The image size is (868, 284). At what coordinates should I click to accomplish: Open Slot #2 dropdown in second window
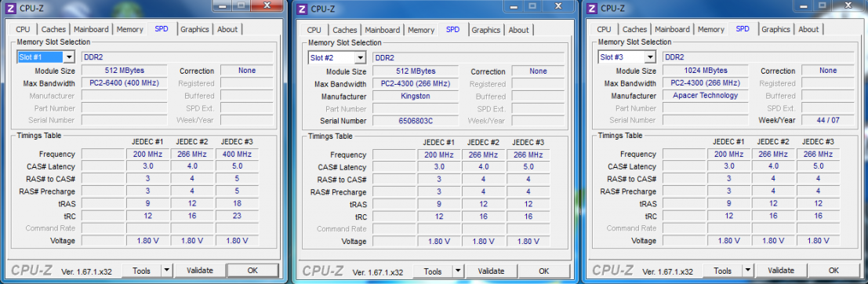point(361,57)
